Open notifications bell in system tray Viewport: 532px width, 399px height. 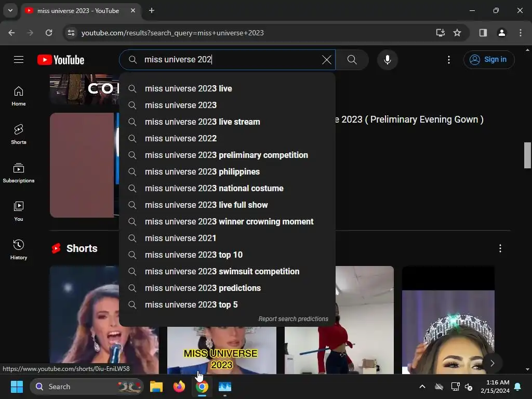tap(518, 387)
